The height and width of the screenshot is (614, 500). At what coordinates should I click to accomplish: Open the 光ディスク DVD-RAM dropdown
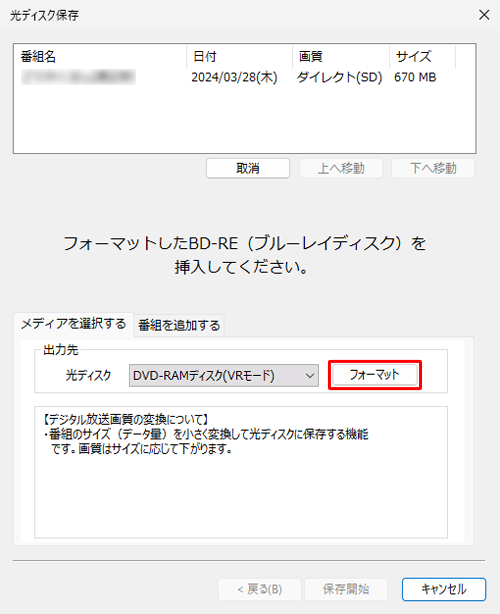pyautogui.click(x=224, y=375)
